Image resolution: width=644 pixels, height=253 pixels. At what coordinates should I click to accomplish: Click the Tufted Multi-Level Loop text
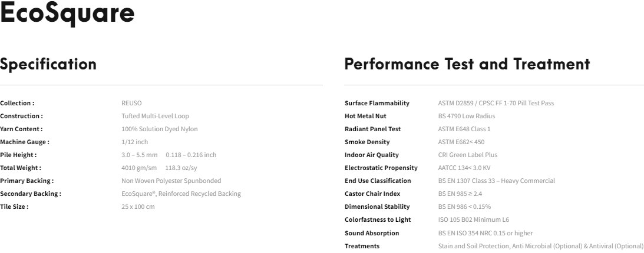(155, 116)
